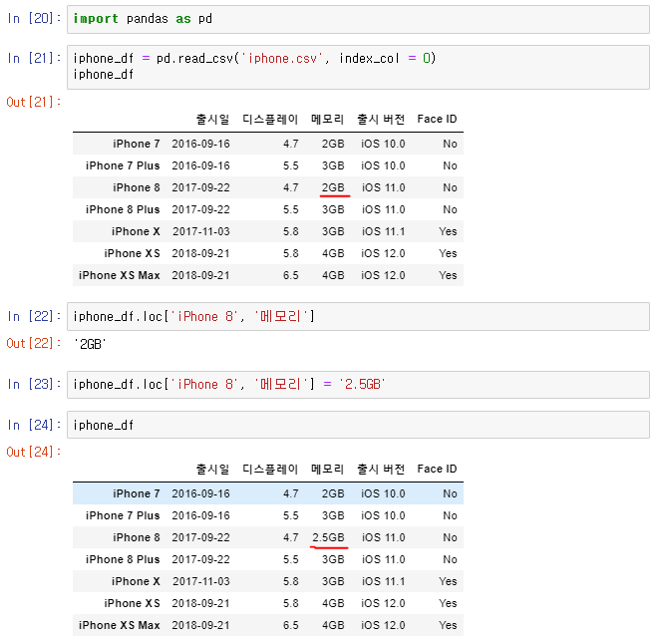Click '2017-11-03' date in the second table
This screenshot has width=659, height=644.
click(201, 581)
